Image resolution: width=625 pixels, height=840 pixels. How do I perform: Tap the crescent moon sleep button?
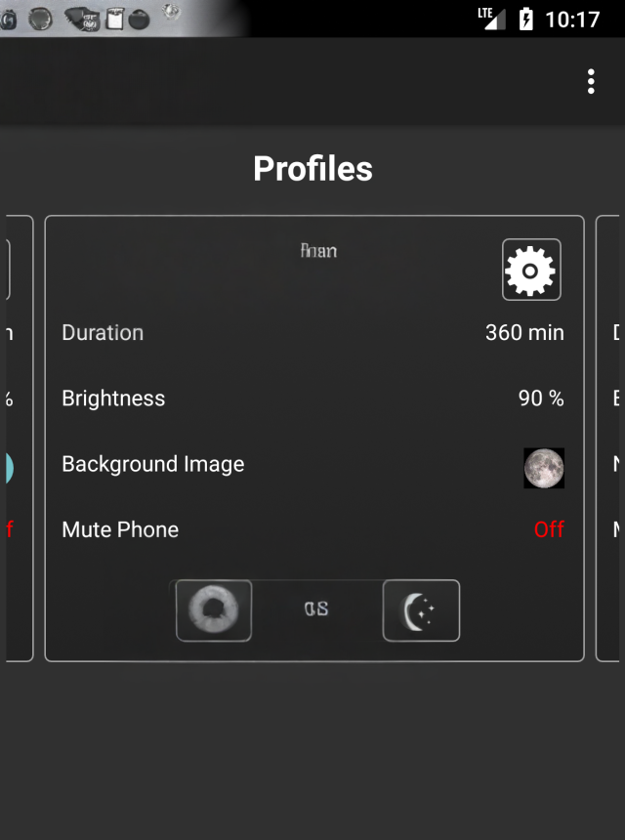pos(421,610)
